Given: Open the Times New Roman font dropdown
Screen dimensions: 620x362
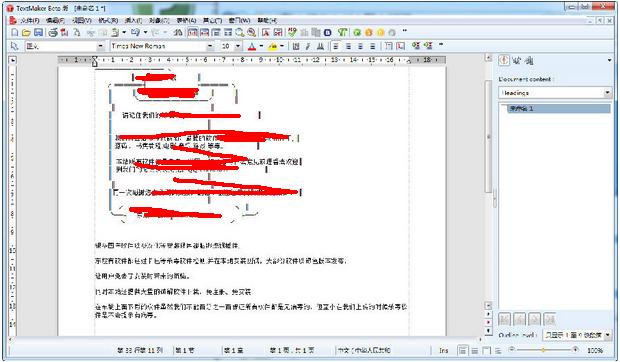Looking at the screenshot, I should [210, 46].
